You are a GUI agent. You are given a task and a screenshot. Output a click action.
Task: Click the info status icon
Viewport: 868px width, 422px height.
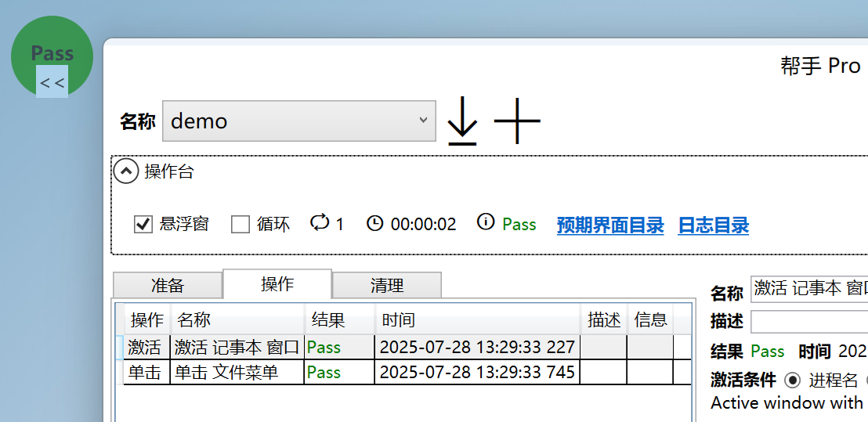coord(486,222)
